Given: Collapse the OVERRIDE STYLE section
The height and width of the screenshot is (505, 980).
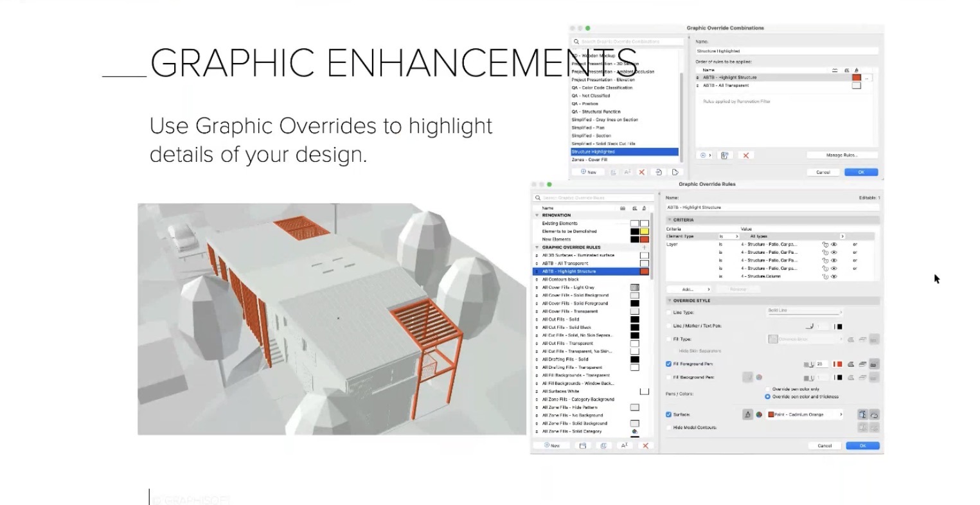Looking at the screenshot, I should (669, 301).
